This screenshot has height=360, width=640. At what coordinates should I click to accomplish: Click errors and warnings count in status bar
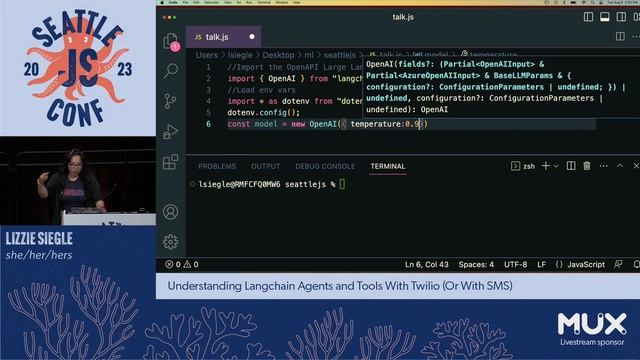182,264
